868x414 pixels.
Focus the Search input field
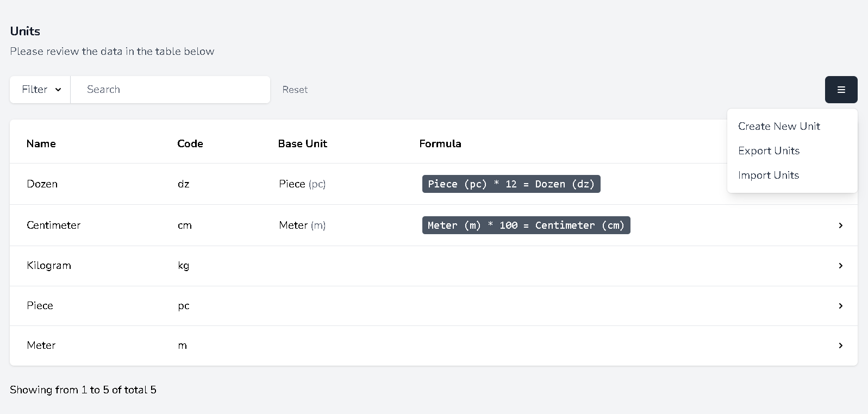[x=170, y=90]
